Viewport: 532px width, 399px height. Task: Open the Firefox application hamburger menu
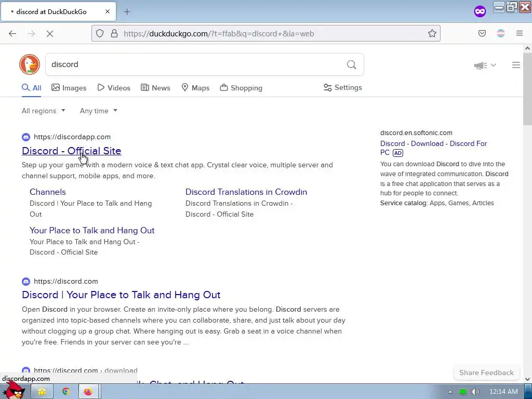coord(520,33)
